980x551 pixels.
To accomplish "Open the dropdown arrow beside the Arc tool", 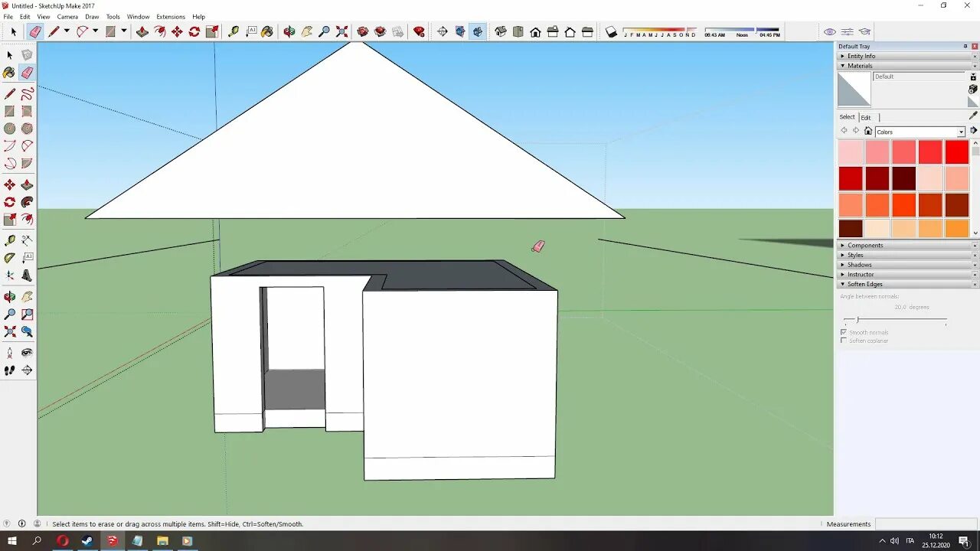I will click(95, 31).
